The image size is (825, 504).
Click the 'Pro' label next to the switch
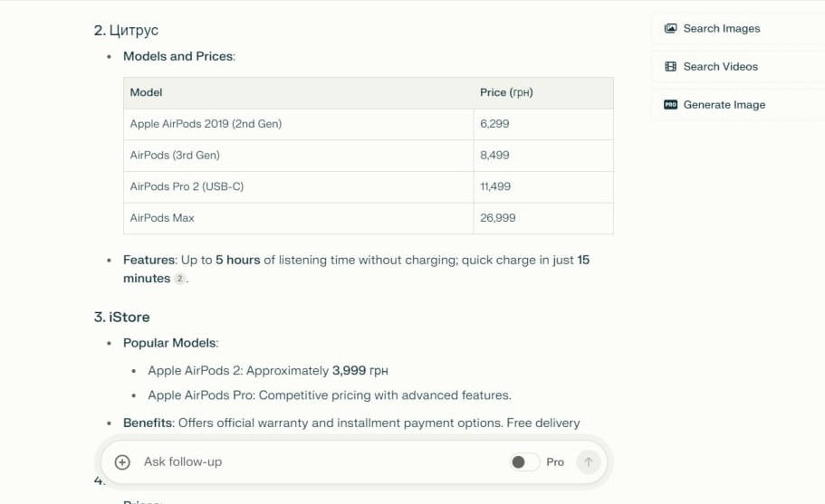(555, 461)
